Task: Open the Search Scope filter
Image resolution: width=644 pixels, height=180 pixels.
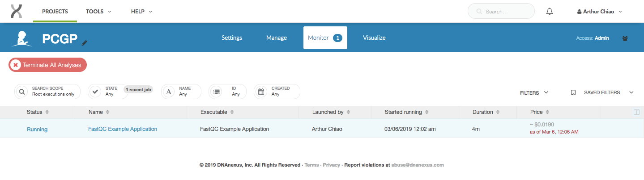Action: click(47, 92)
